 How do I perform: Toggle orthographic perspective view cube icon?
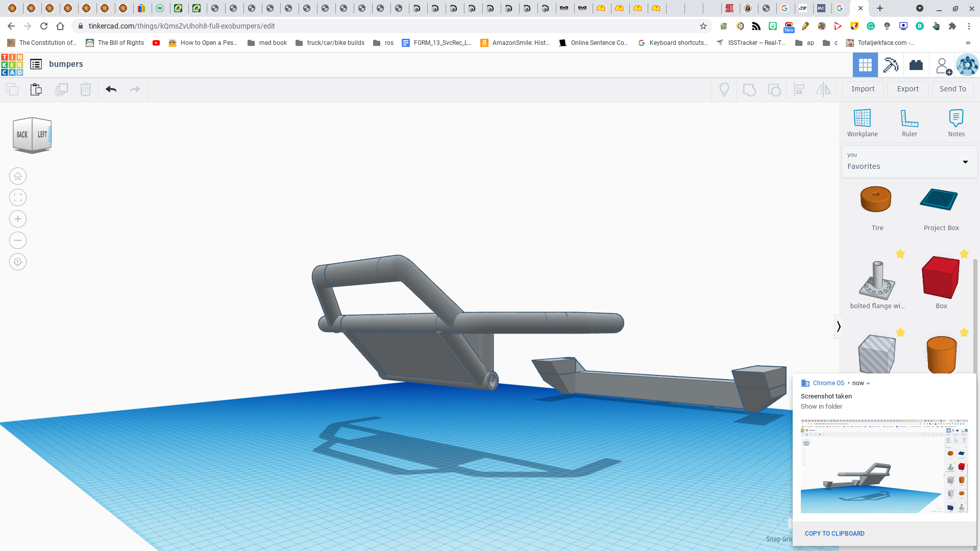pos(18,262)
